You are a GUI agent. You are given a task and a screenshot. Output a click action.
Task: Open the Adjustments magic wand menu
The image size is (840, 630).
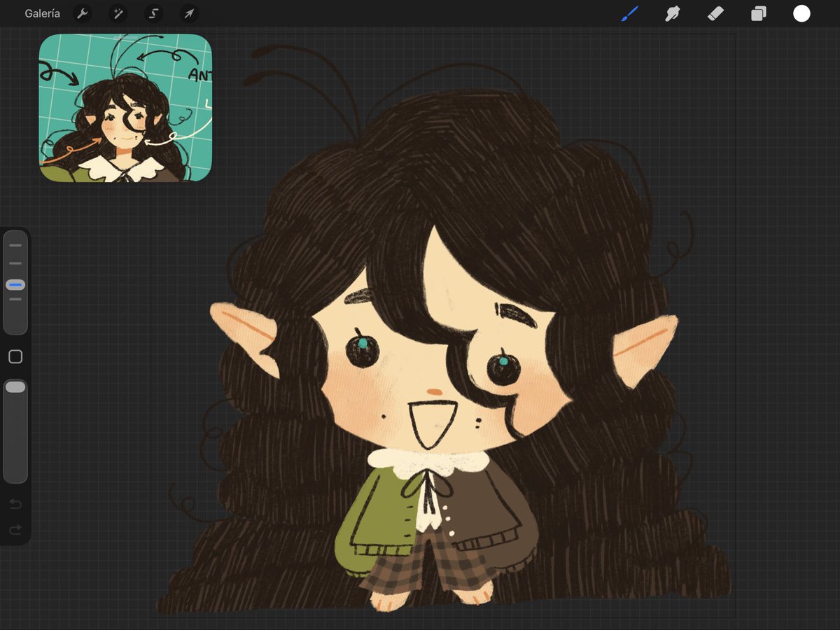[118, 13]
